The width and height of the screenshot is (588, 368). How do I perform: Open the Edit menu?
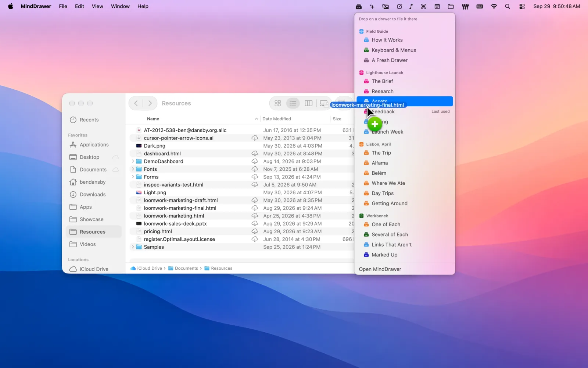(x=79, y=6)
